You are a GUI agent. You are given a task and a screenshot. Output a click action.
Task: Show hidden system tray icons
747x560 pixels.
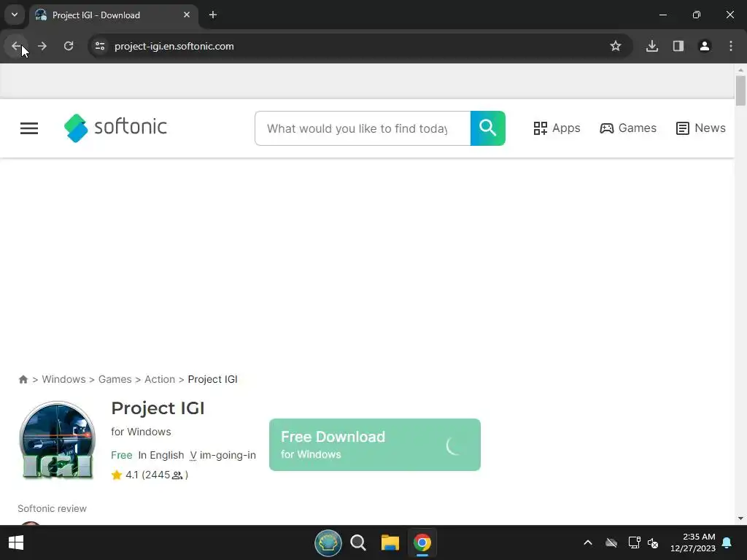(x=588, y=542)
